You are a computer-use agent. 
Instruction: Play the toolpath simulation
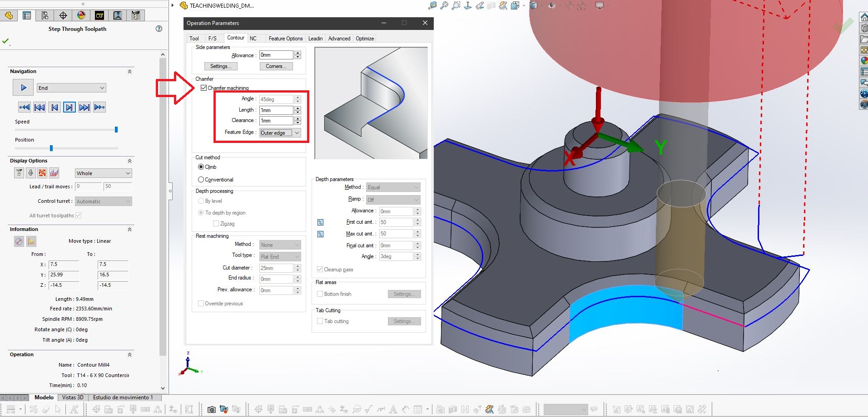pos(23,88)
